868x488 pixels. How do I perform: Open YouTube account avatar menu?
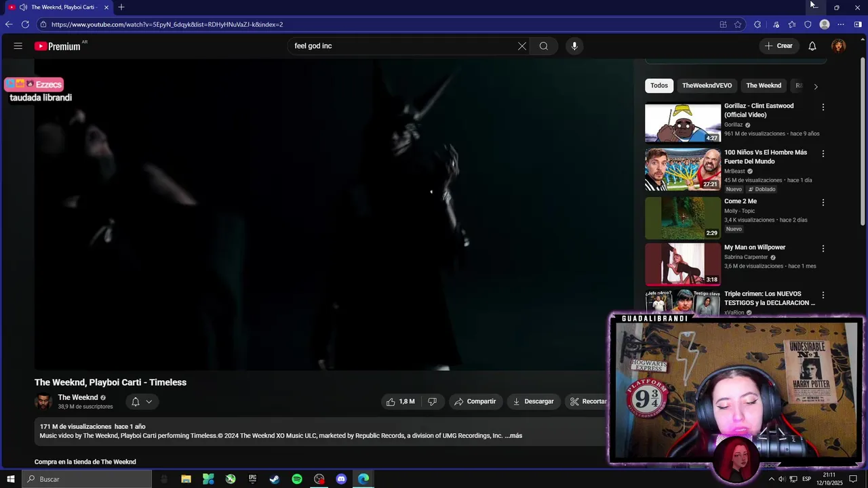[839, 46]
